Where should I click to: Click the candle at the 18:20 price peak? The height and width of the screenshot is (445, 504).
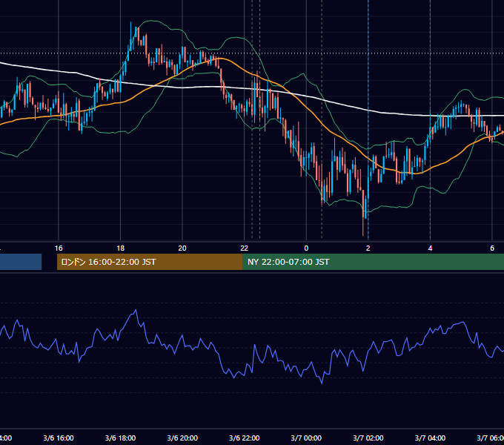pyautogui.click(x=131, y=36)
